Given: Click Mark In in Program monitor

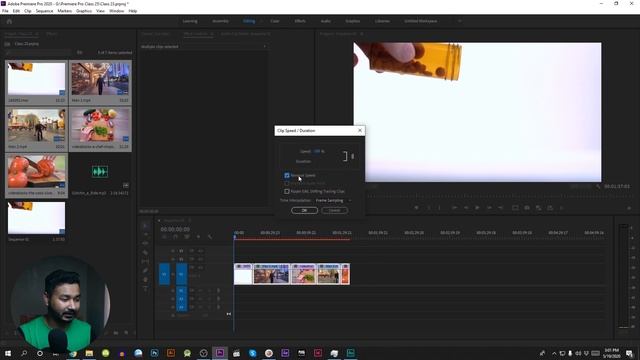Looking at the screenshot, I should tap(428, 208).
